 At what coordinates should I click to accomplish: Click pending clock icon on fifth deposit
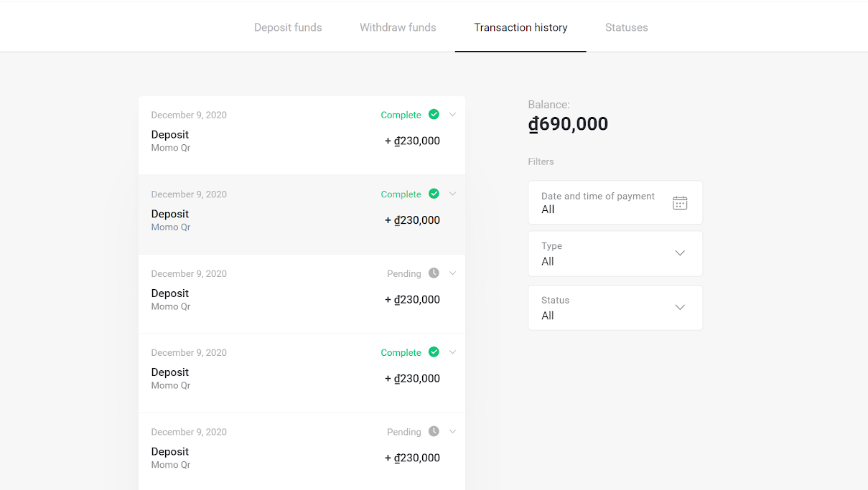(x=434, y=431)
